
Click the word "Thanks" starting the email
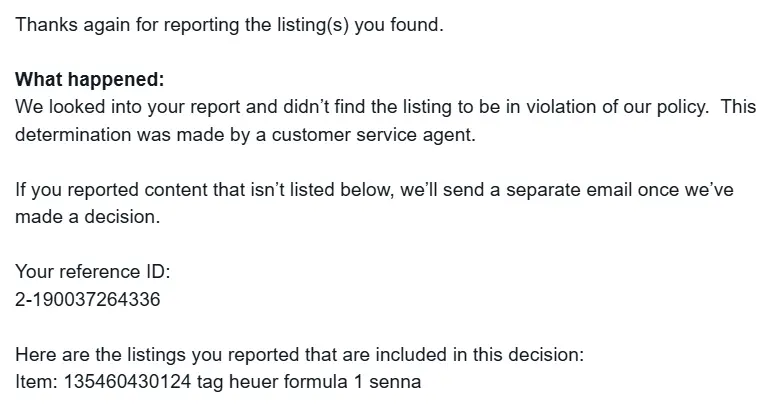click(47, 25)
